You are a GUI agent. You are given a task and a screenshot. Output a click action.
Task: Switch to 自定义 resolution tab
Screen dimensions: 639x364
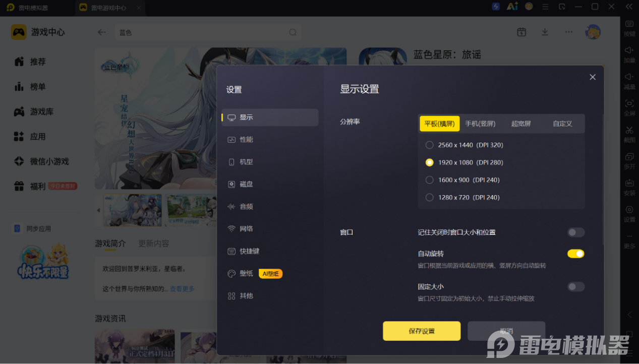[562, 124]
